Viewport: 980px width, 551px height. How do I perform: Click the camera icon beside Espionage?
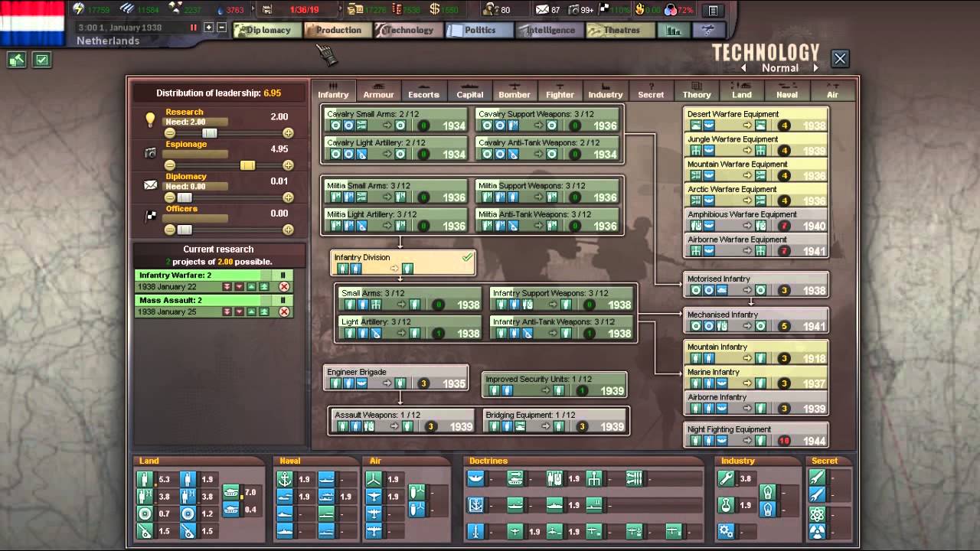151,152
